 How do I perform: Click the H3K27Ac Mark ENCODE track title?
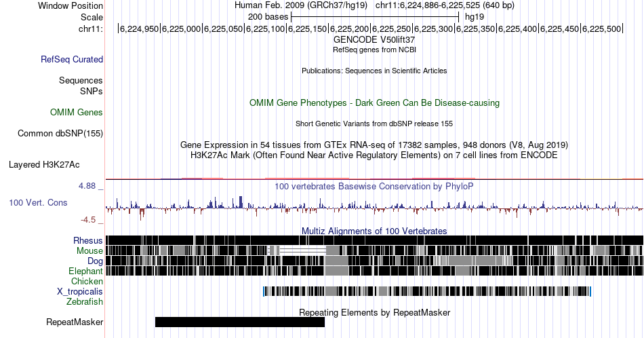click(374, 155)
